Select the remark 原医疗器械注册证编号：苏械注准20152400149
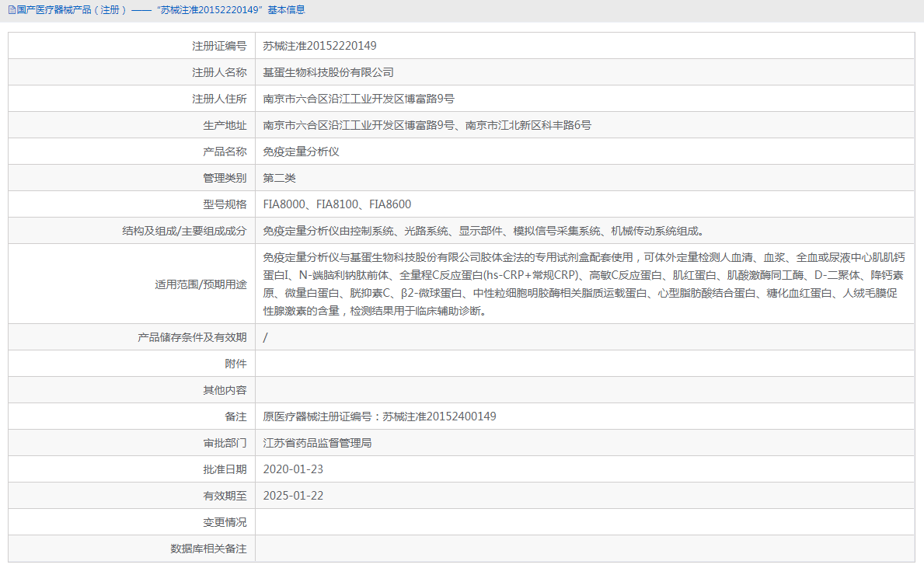This screenshot has height=568, width=924. [379, 416]
